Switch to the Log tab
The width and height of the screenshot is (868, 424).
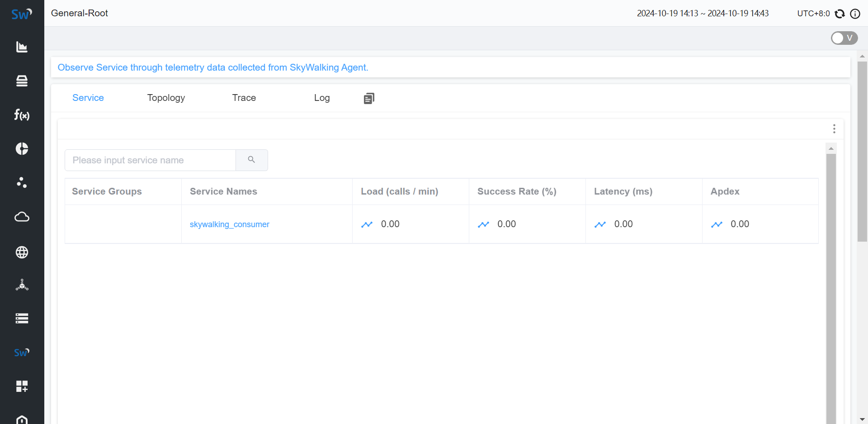click(322, 98)
